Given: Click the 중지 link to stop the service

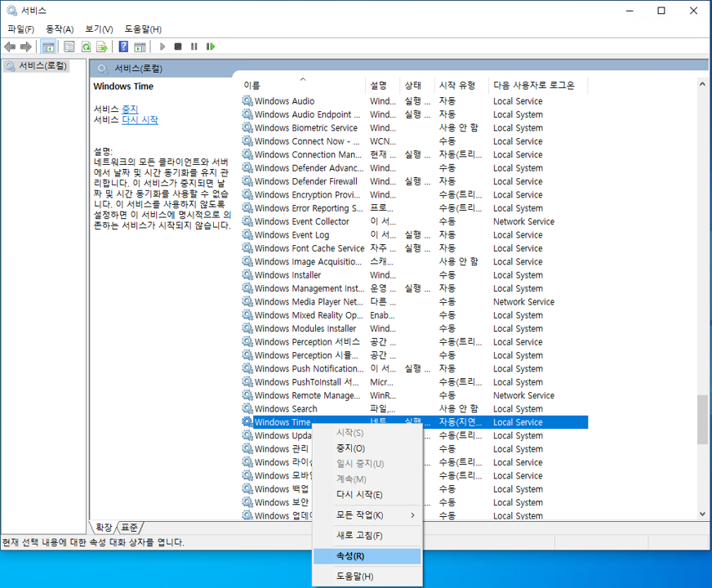Looking at the screenshot, I should (x=130, y=109).
